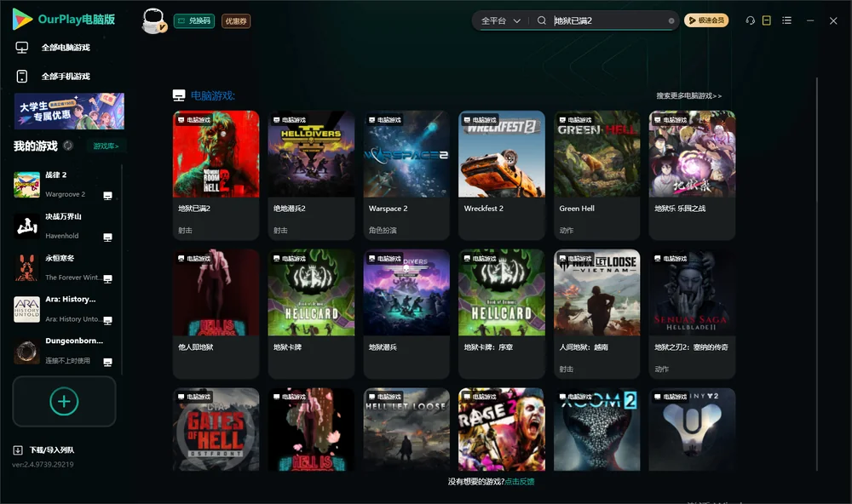Open 人间地狱:越南 game card

click(597, 314)
